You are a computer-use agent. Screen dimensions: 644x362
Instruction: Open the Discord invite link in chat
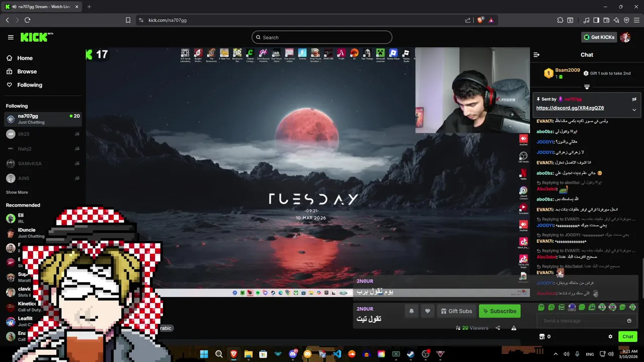pyautogui.click(x=570, y=108)
